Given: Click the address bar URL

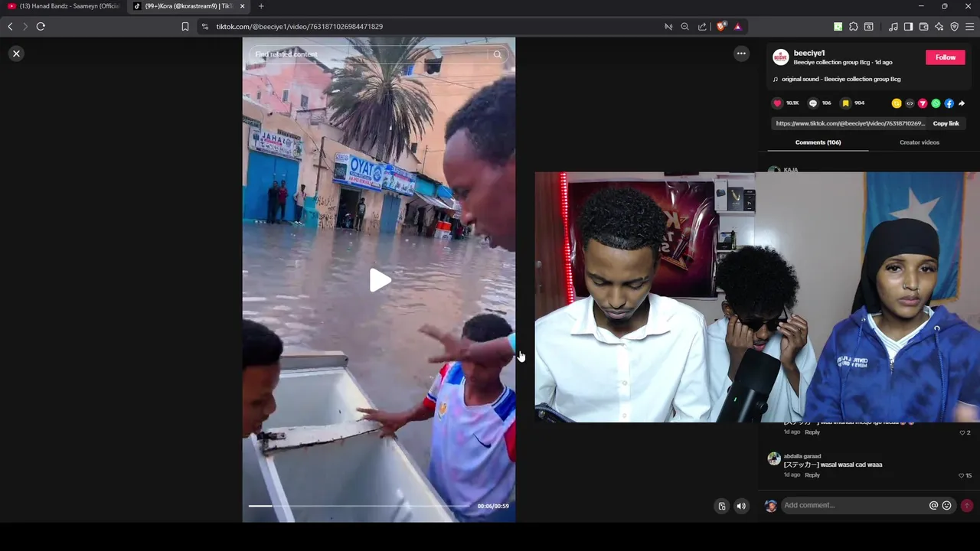Looking at the screenshot, I should (x=299, y=27).
